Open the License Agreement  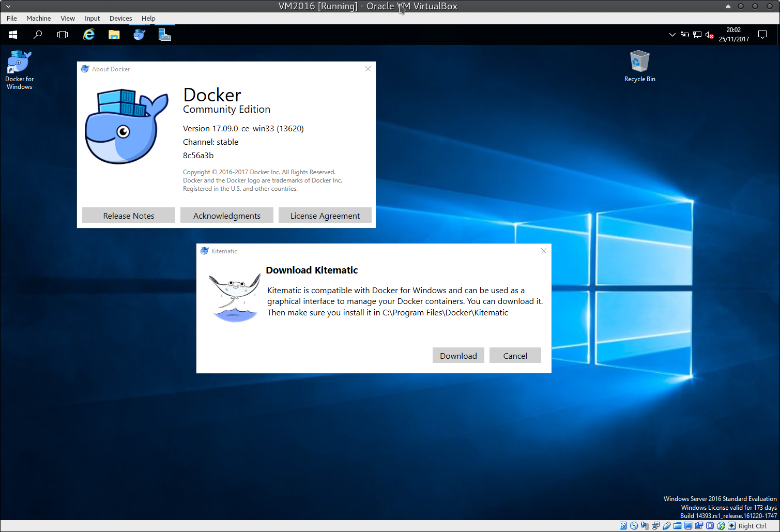pos(325,216)
